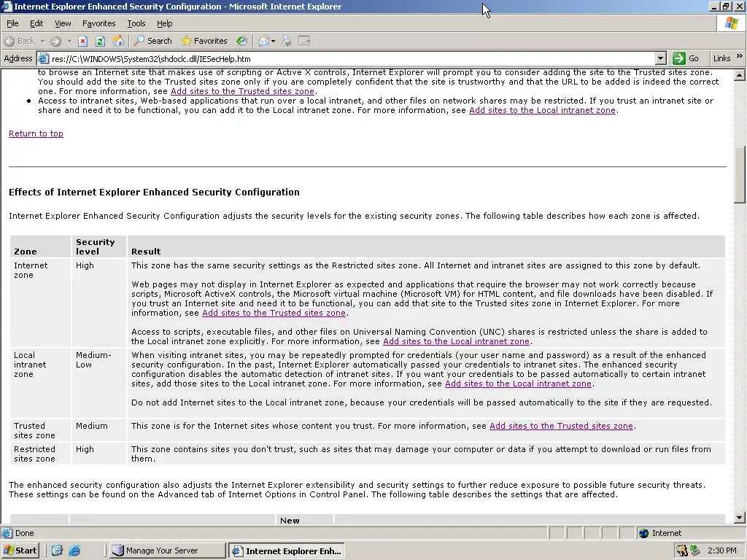Open the bulleted-list Add sites to Local intranet link
The image size is (747, 560).
coord(542,110)
